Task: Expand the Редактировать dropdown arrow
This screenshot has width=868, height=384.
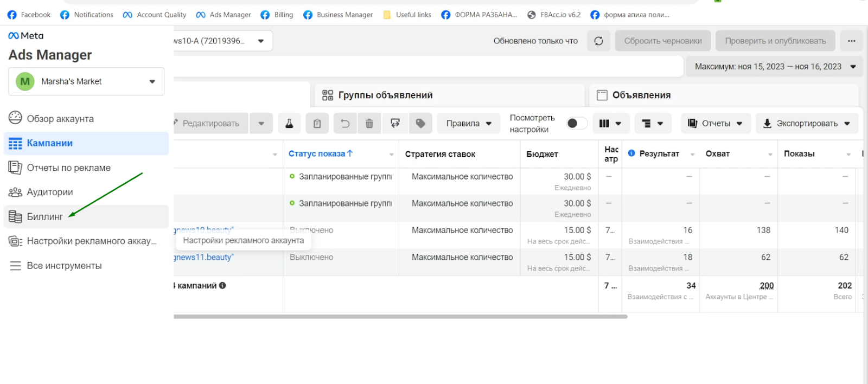Action: point(261,123)
